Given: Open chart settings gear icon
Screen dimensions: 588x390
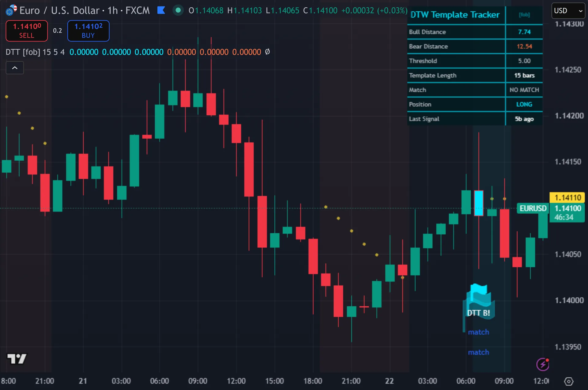Looking at the screenshot, I should coord(569,381).
